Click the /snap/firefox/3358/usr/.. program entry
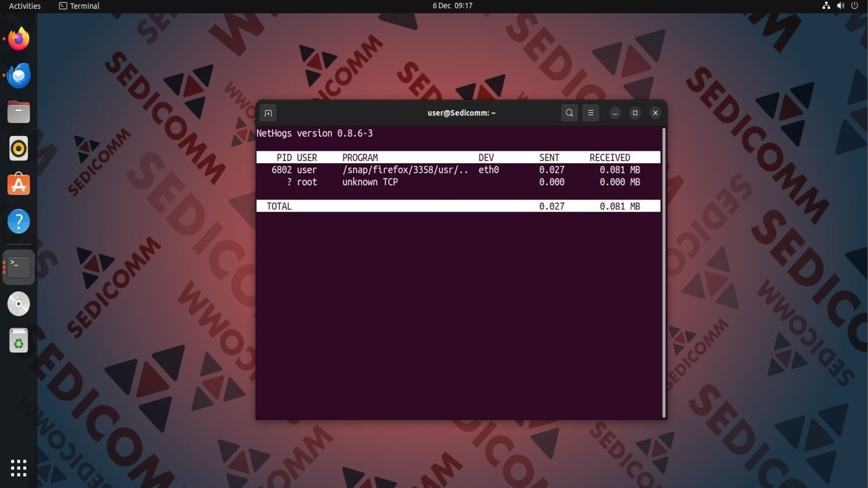The height and width of the screenshot is (488, 868). tap(405, 170)
